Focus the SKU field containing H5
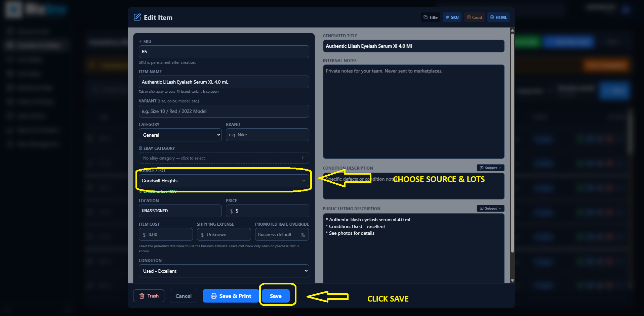The image size is (644, 316). click(224, 52)
